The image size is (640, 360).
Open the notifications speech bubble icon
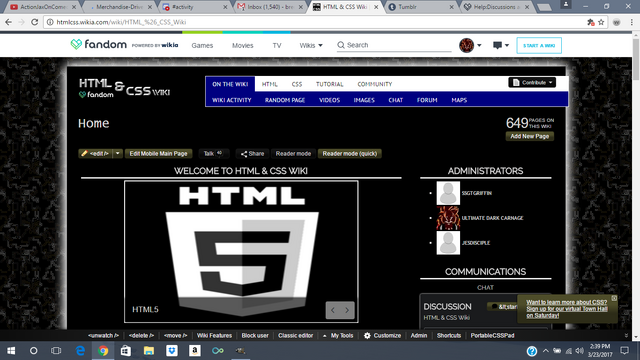[x=497, y=45]
